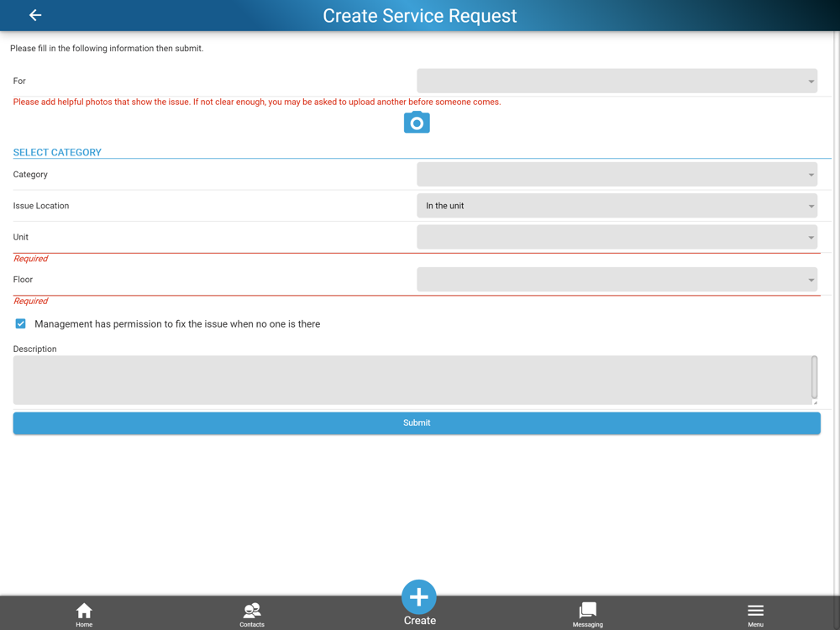Screen dimensions: 840x630
Task: Tap the camera icon to add photos
Action: pos(417,122)
